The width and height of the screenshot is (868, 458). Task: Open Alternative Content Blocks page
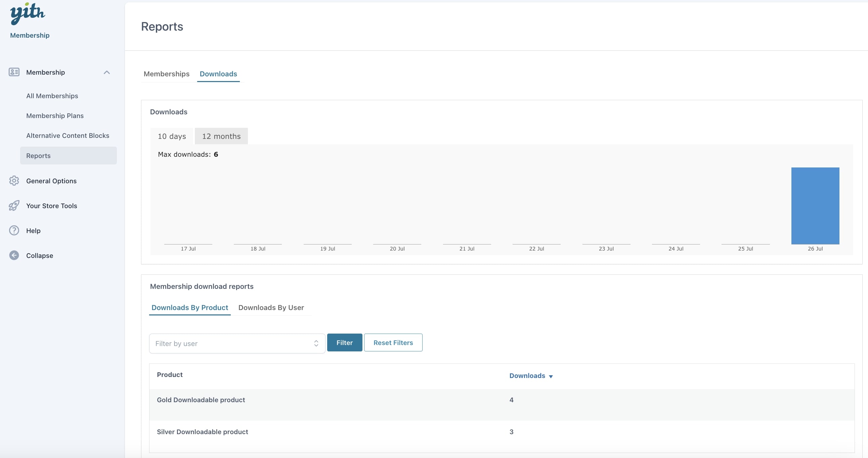68,136
